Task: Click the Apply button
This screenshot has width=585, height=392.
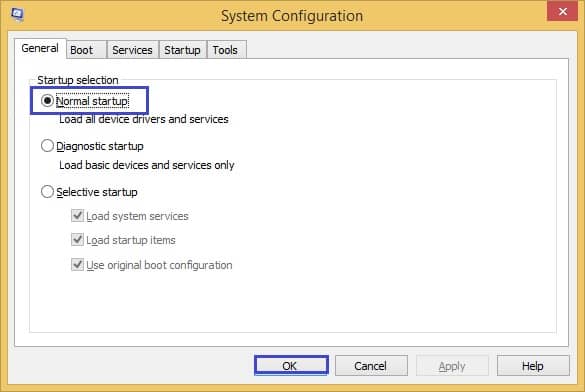Action: (x=452, y=366)
